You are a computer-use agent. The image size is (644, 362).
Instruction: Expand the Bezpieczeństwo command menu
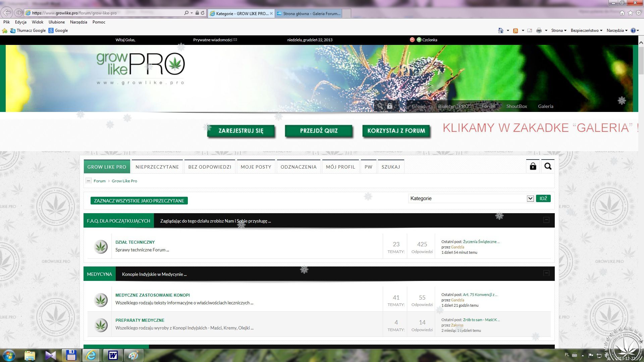point(586,31)
